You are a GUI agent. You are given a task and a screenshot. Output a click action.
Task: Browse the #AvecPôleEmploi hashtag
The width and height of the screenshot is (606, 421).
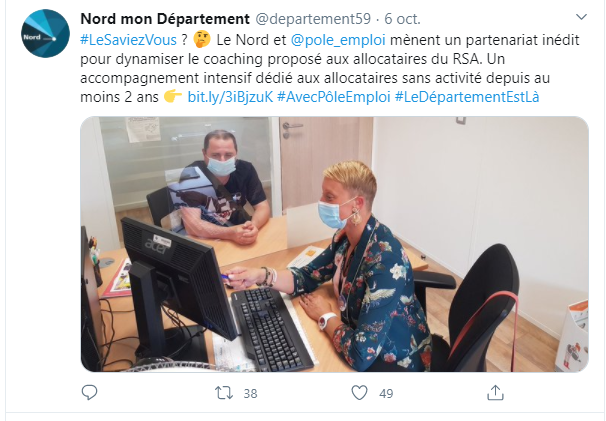point(334,97)
